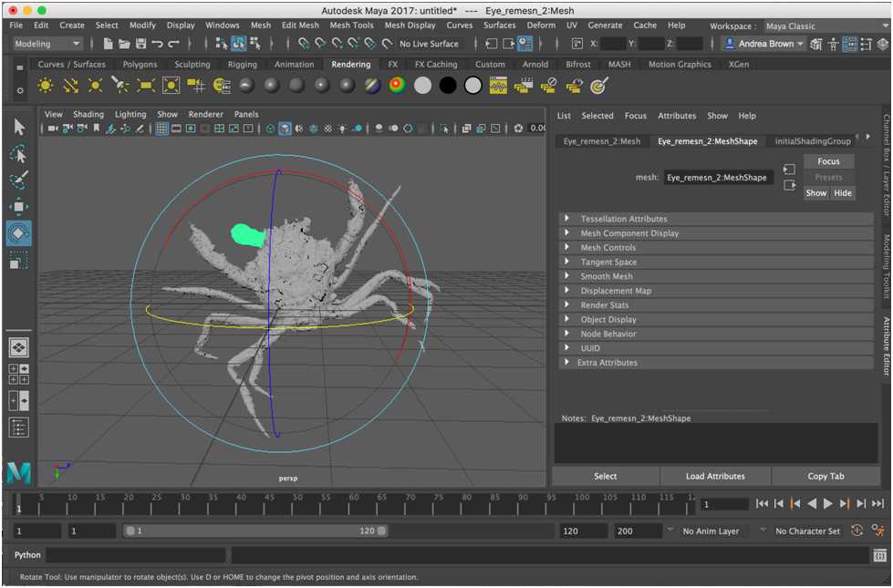Open a scene with the folder icon
Image resolution: width=893 pixels, height=588 pixels.
click(x=123, y=44)
